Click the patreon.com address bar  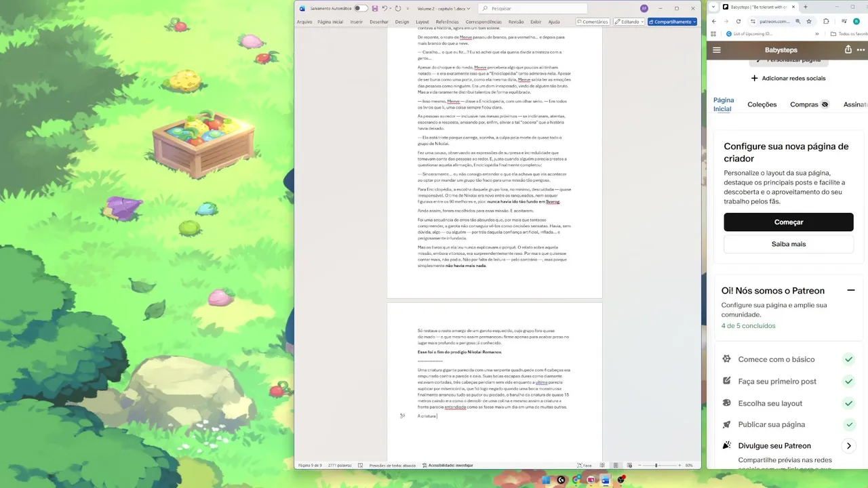[775, 21]
